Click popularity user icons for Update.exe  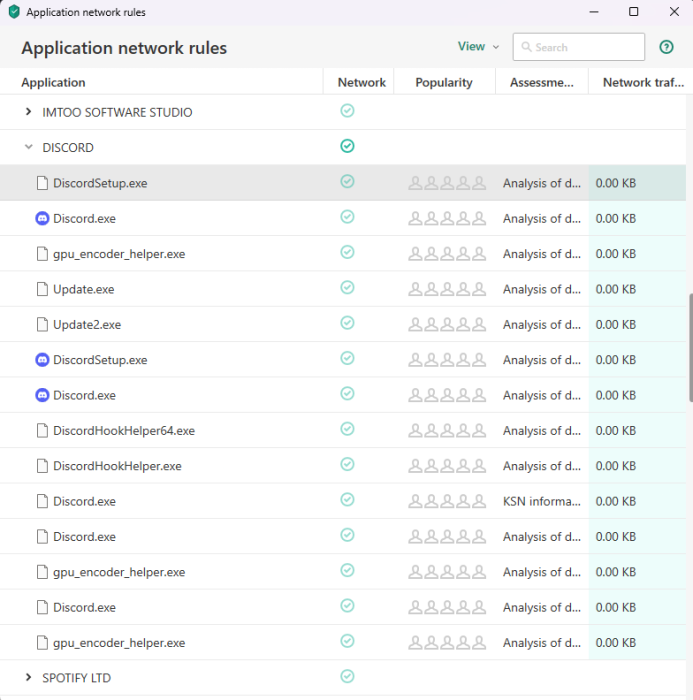coord(447,289)
